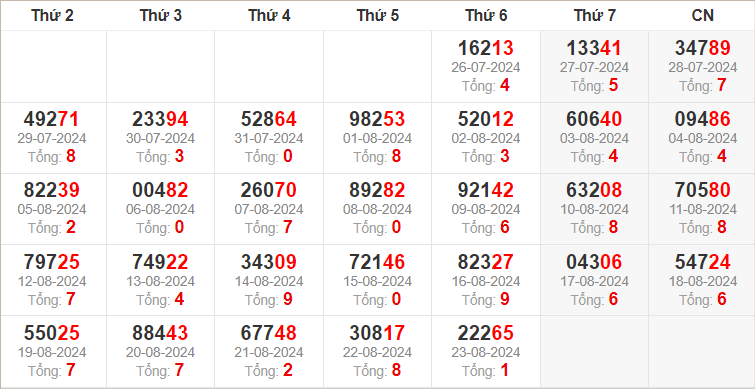Viewport: 755px width, 389px height.
Task: Click result number 98253
Action: pos(377,119)
